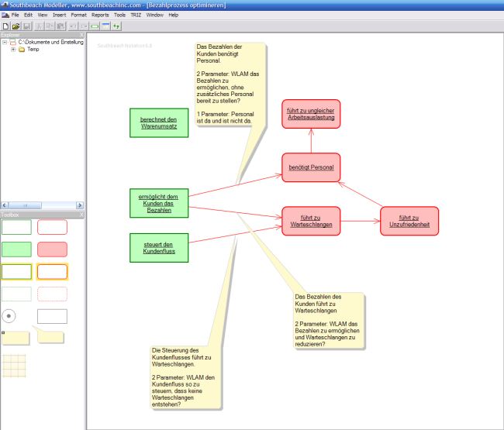Click the New document toolbar icon

pos(5,26)
